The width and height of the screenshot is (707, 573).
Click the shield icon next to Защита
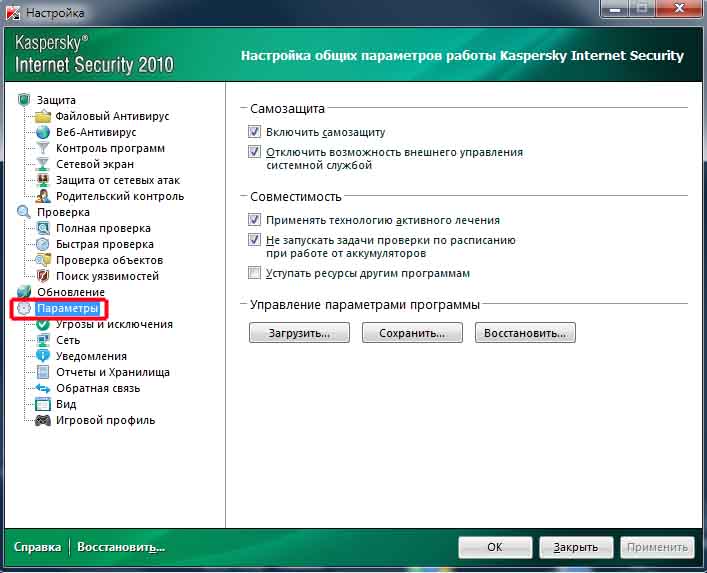point(24,100)
